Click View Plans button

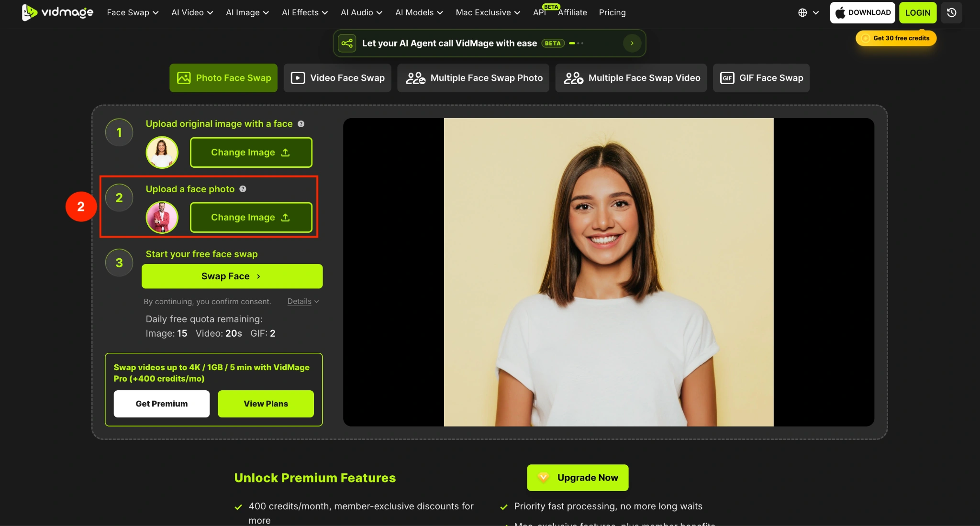(x=266, y=404)
